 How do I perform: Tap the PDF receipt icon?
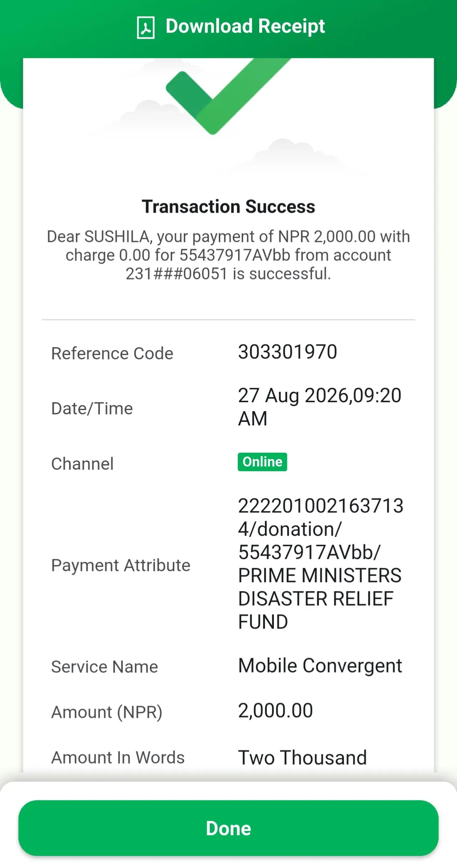146,27
